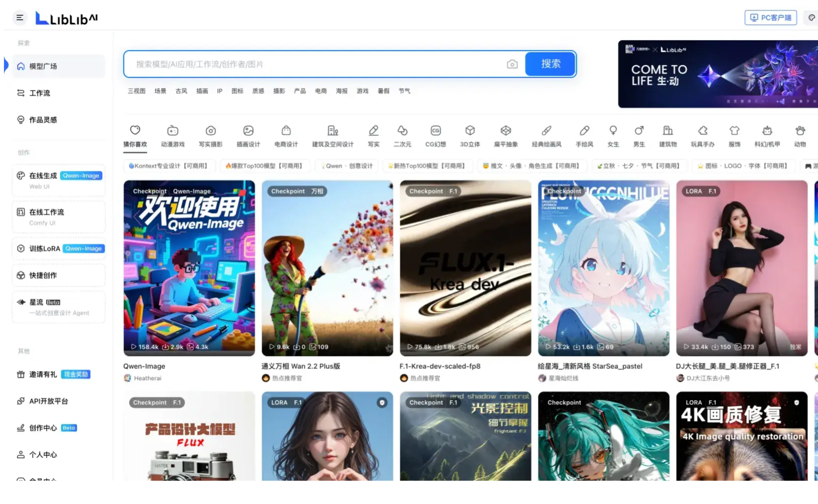Open 模型广场 in the sidebar
The height and width of the screenshot is (504, 818).
tap(59, 66)
